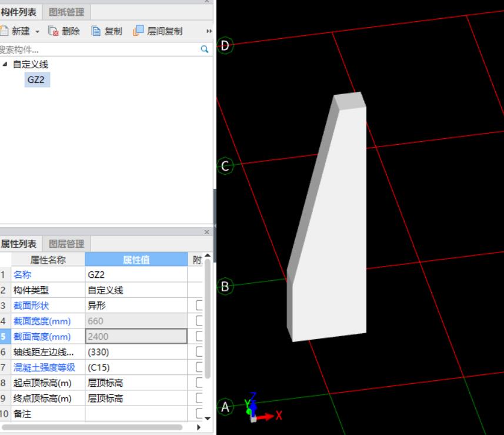Click the 截面形状 property label
Image resolution: width=504 pixels, height=435 pixels.
[31, 306]
